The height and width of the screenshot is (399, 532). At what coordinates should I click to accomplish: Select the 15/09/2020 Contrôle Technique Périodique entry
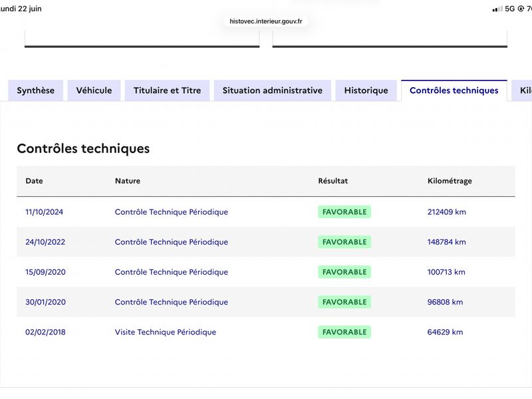point(172,272)
